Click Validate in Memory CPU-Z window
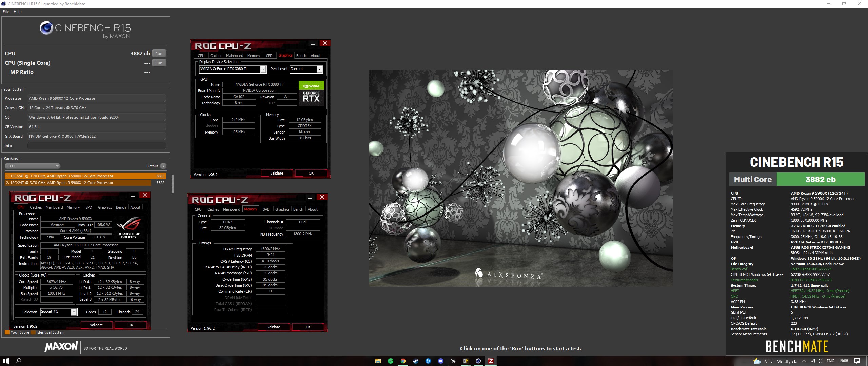Screen dimensions: 868x366 point(274,327)
